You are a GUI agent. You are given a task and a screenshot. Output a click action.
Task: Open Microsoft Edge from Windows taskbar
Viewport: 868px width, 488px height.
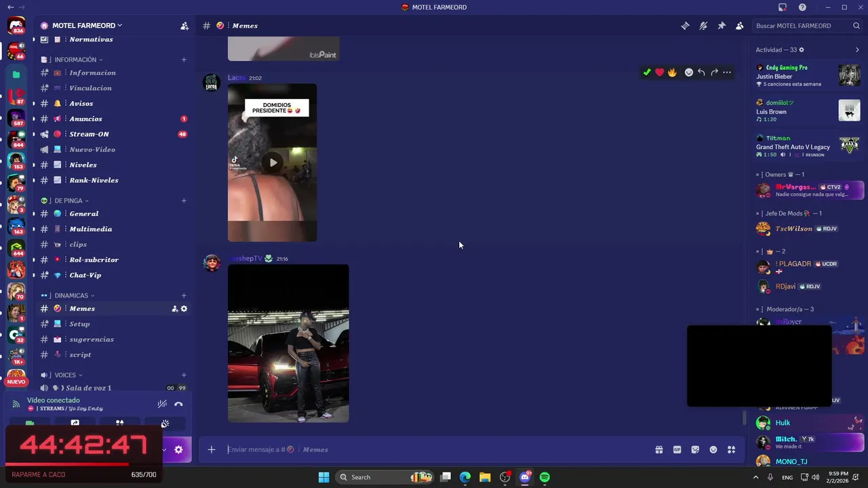tap(465, 477)
